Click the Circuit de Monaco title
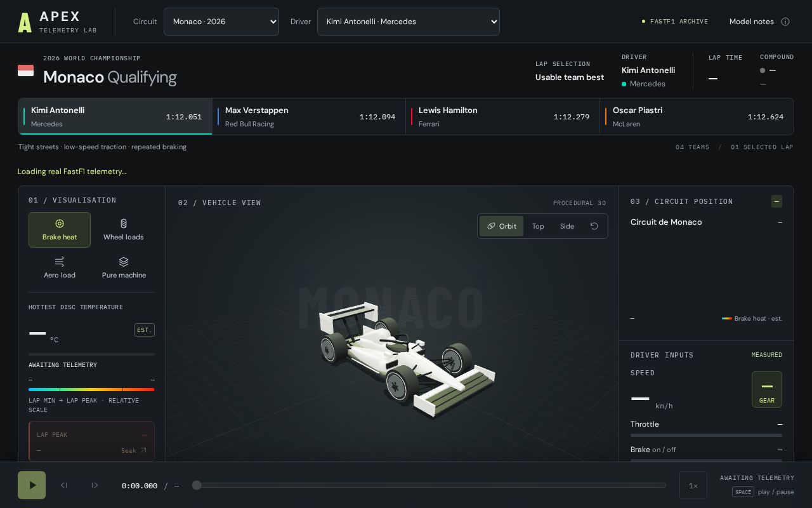 [x=666, y=222]
